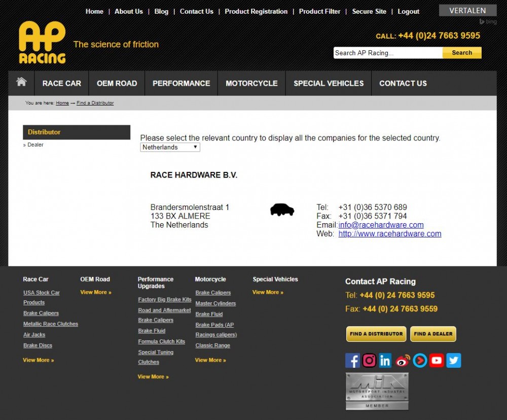Open Special Tuning Clutches link
507x420 pixels.
click(156, 357)
